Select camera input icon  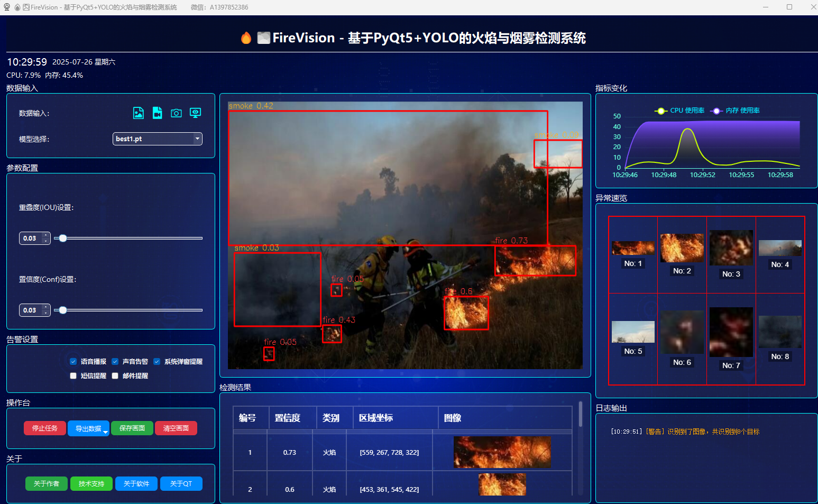click(x=176, y=113)
